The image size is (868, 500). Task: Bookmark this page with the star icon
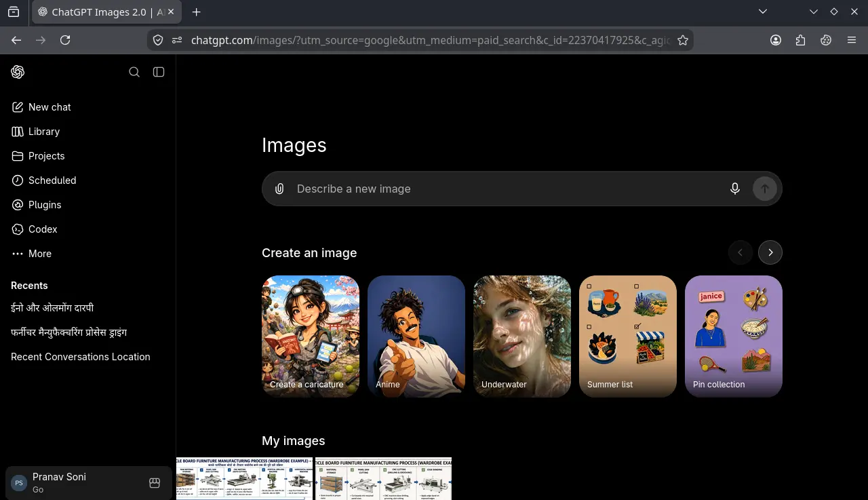(x=683, y=40)
